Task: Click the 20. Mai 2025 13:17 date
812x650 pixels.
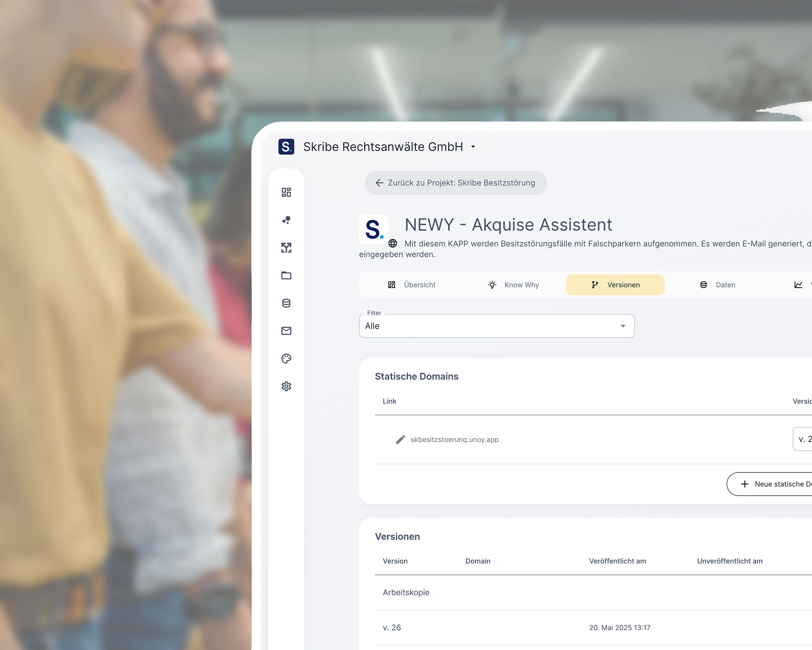Action: (x=620, y=628)
